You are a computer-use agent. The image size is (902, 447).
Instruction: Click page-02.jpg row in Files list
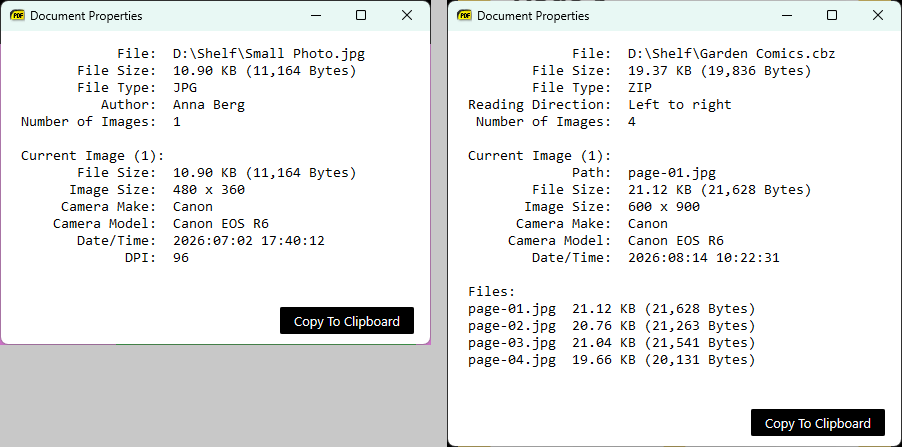pyautogui.click(x=611, y=326)
